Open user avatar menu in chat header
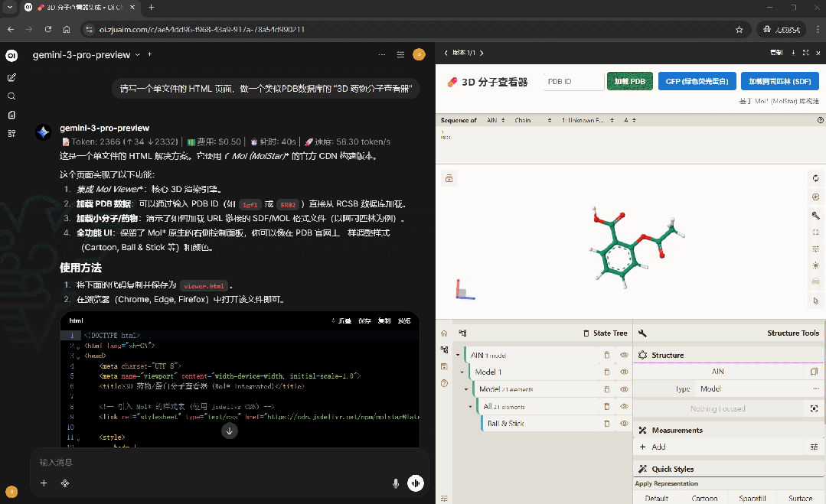This screenshot has height=504, width=826. pyautogui.click(x=419, y=55)
